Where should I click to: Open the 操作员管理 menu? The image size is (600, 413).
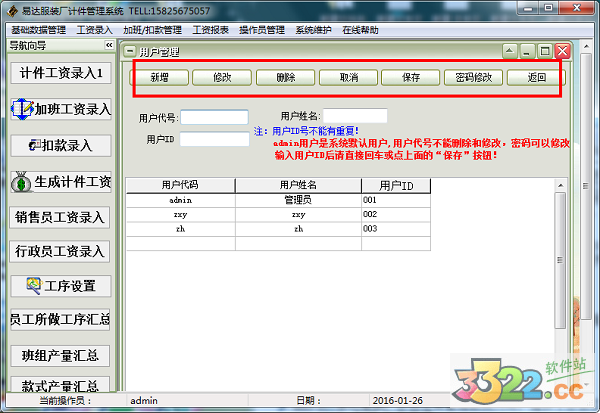pos(262,30)
